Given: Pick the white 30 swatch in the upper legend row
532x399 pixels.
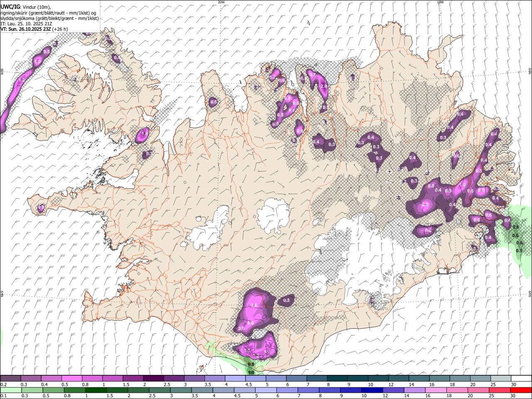Looking at the screenshot, I should point(521,378).
